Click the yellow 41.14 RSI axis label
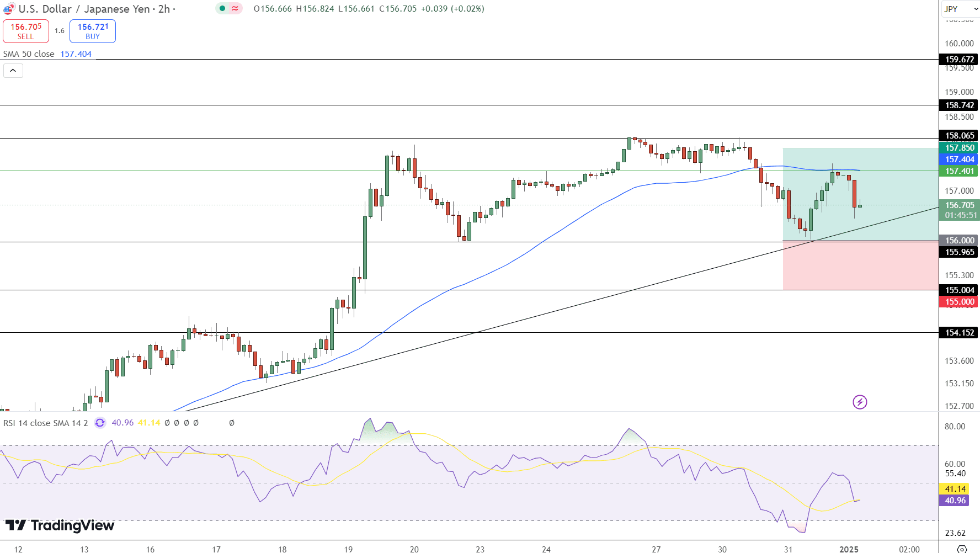Viewport: 980px width, 553px height. pos(955,489)
